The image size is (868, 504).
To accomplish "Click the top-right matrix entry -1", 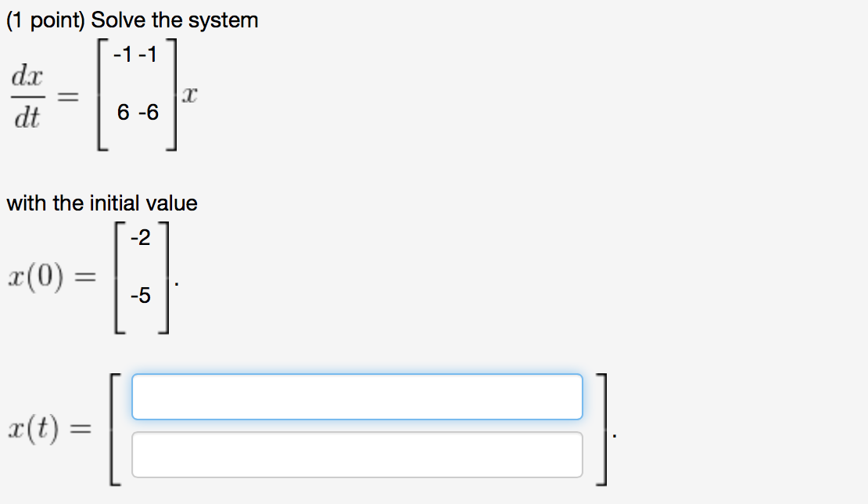I will [x=148, y=54].
